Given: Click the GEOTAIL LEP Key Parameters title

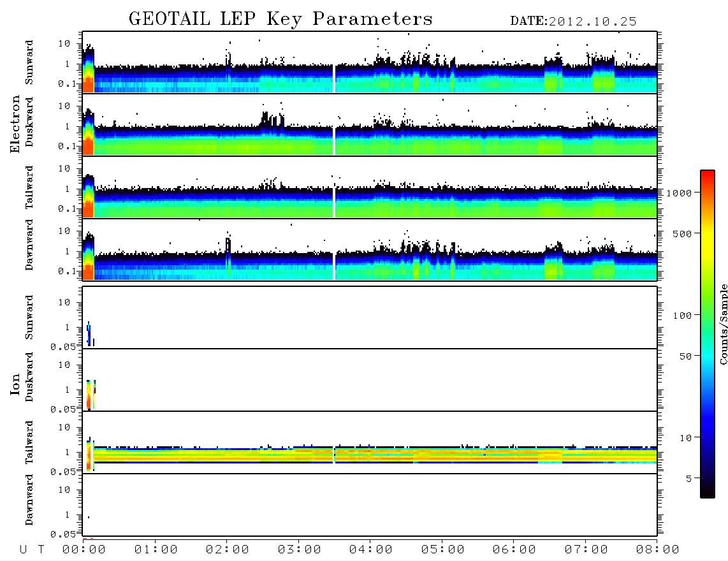Looking at the screenshot, I should tap(280, 18).
